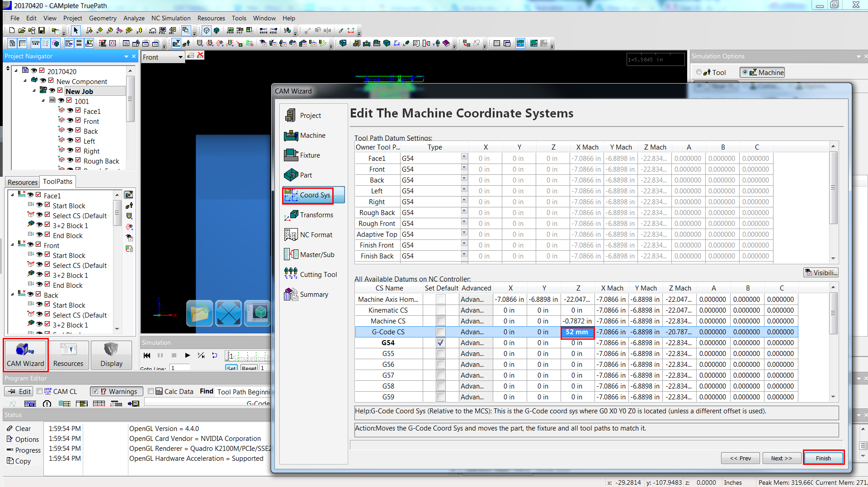Click the Finish button
Screen dimensions: 868x487
823,458
